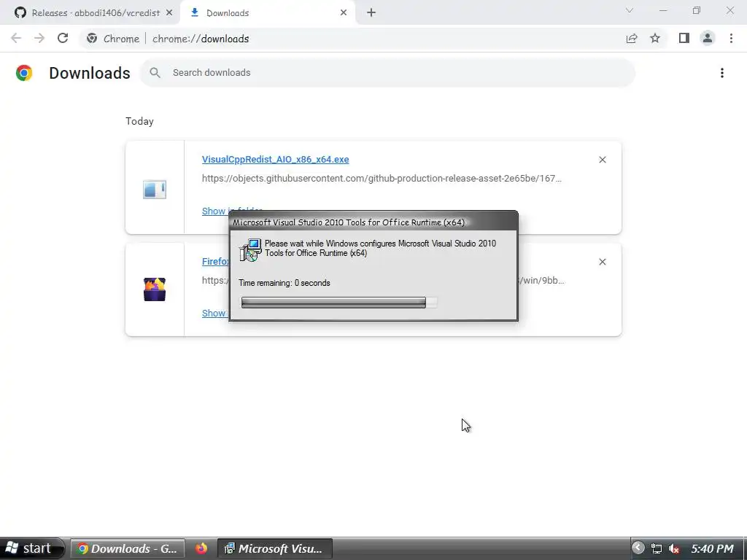Click the network tray icon

[x=657, y=548]
